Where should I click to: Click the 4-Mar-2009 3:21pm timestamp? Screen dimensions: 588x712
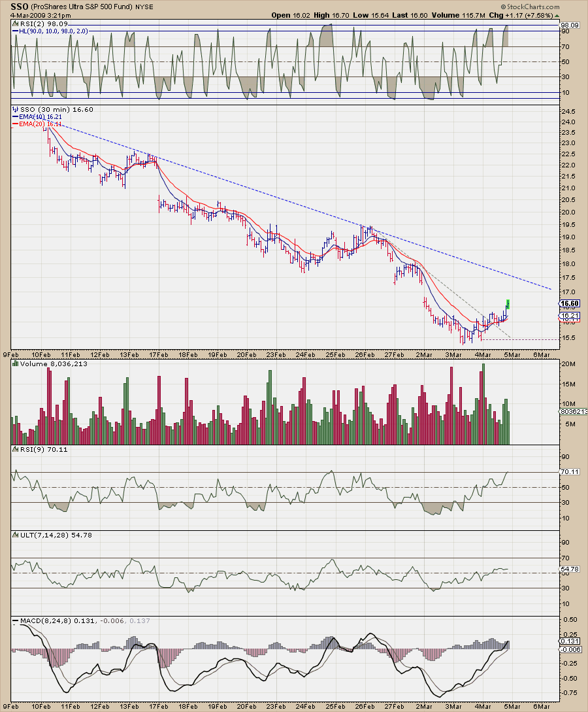pos(41,15)
